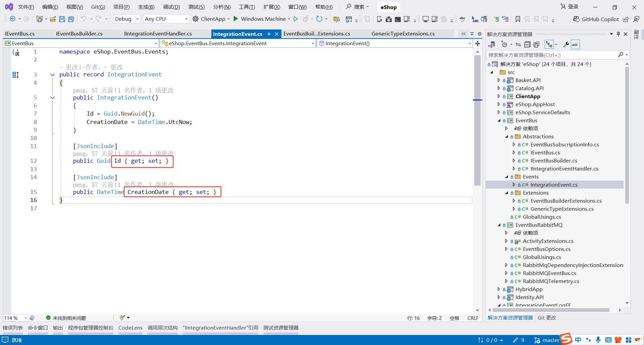Open the 文件(F) menu
Viewport: 644px width, 345px height.
point(26,7)
